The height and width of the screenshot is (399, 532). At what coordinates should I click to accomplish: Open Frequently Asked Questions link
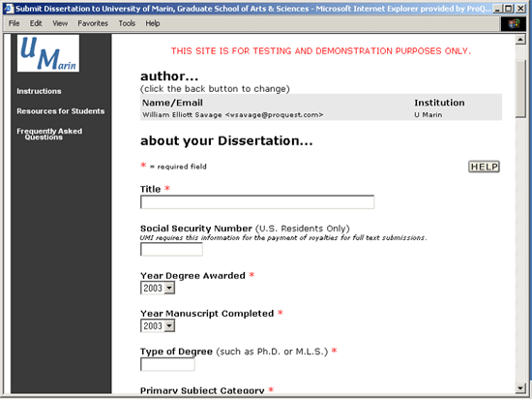(49, 135)
